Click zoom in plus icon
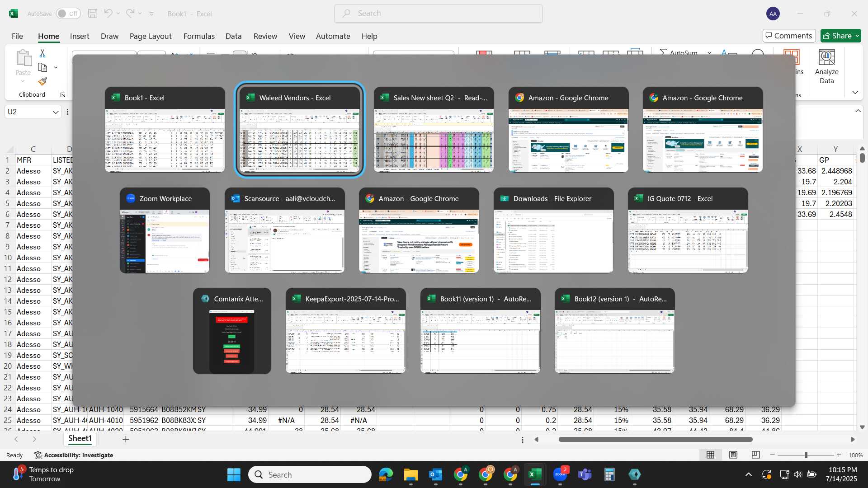This screenshot has height=488, width=868. tap(839, 455)
